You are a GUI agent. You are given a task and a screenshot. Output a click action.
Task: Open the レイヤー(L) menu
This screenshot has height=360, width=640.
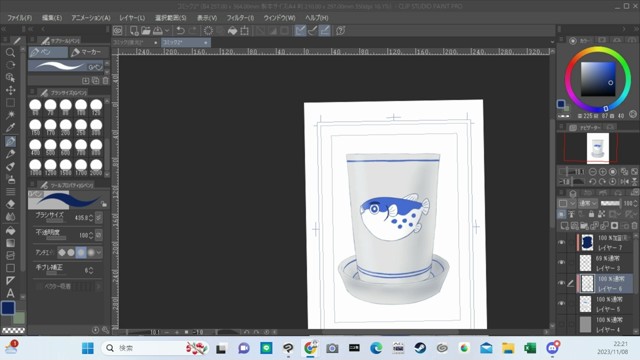point(132,18)
